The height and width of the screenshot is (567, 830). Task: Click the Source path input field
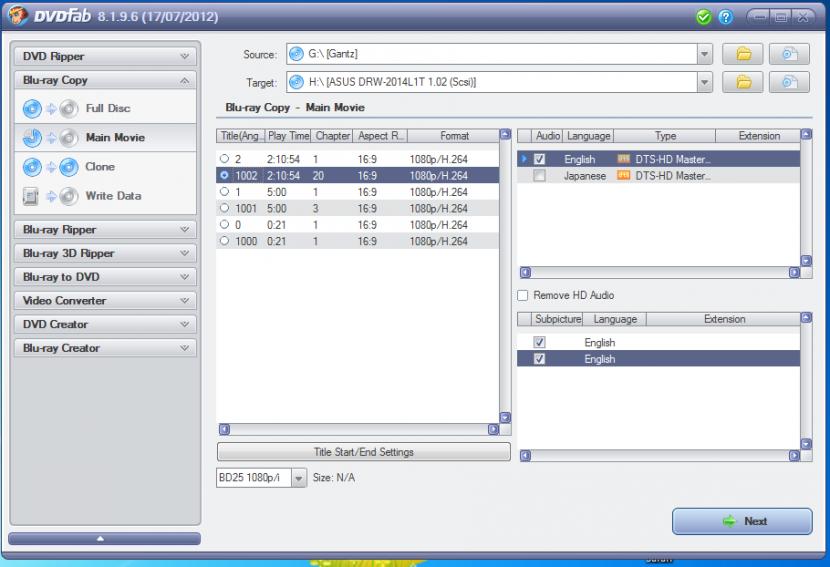tap(492, 54)
